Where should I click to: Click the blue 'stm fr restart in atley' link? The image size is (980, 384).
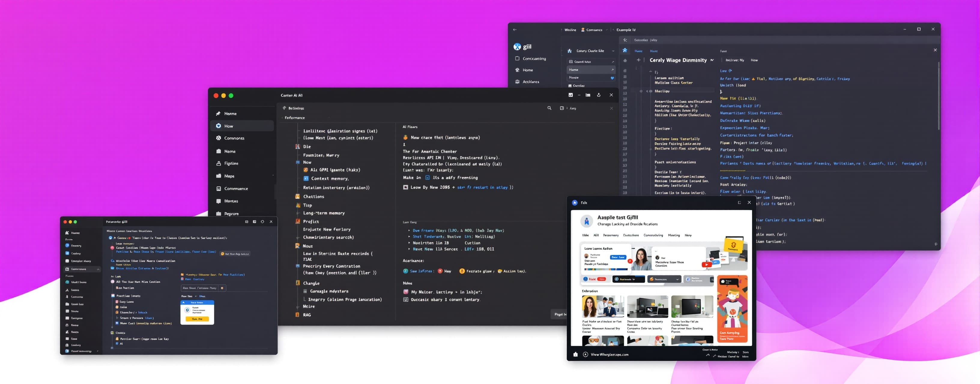tap(482, 187)
